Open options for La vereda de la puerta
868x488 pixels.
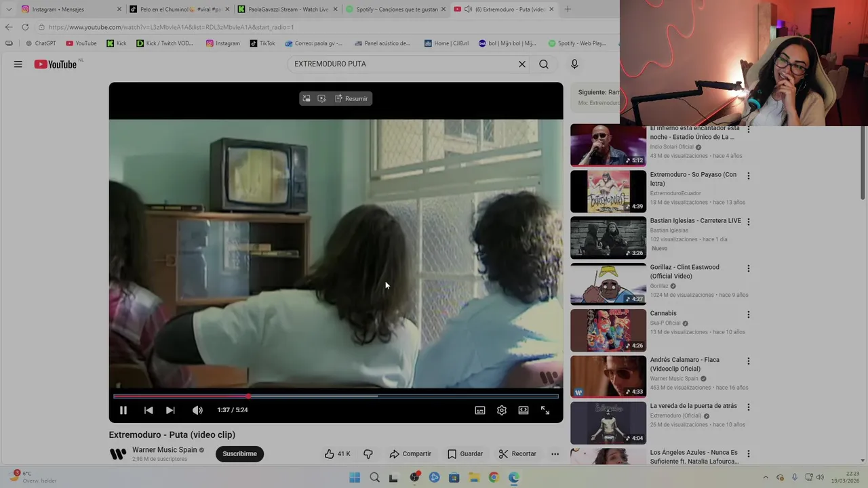(x=749, y=407)
